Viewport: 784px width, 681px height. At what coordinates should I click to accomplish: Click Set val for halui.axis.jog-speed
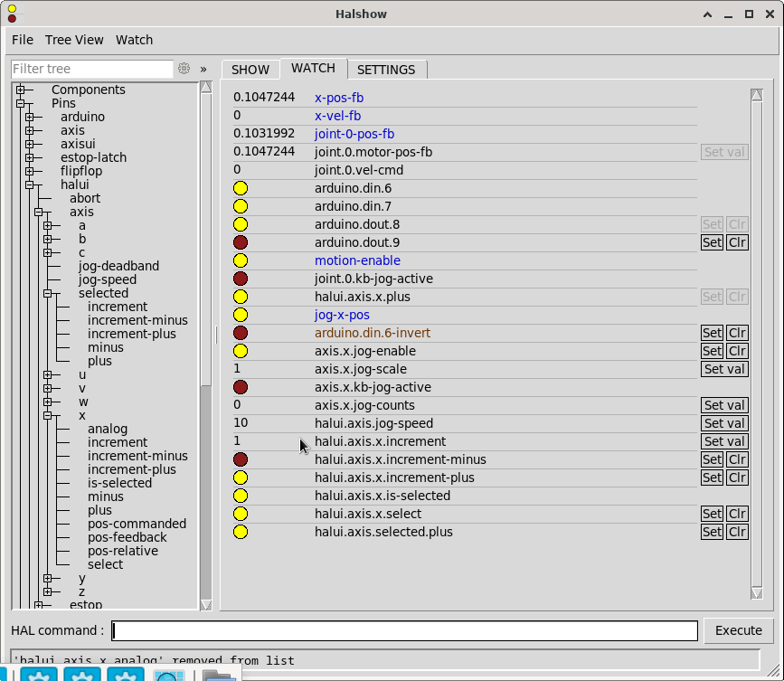point(724,423)
